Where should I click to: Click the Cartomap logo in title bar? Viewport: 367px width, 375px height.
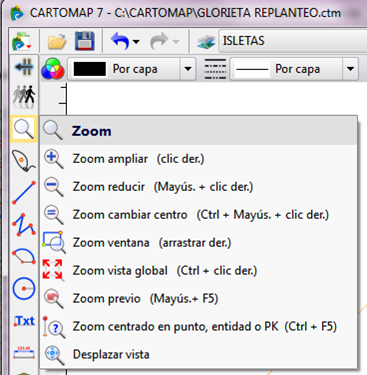(x=17, y=14)
